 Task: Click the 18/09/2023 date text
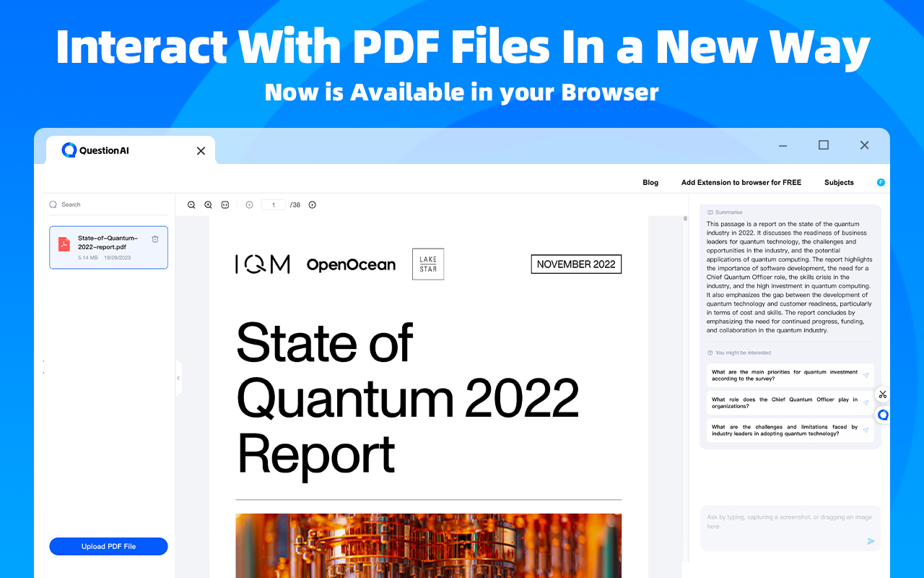pyautogui.click(x=117, y=258)
